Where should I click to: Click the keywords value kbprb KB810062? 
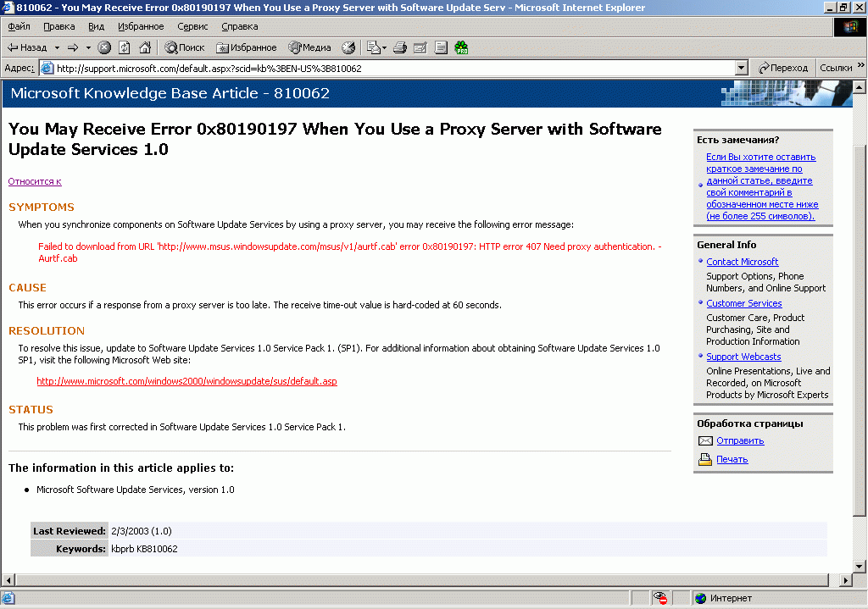(x=144, y=549)
